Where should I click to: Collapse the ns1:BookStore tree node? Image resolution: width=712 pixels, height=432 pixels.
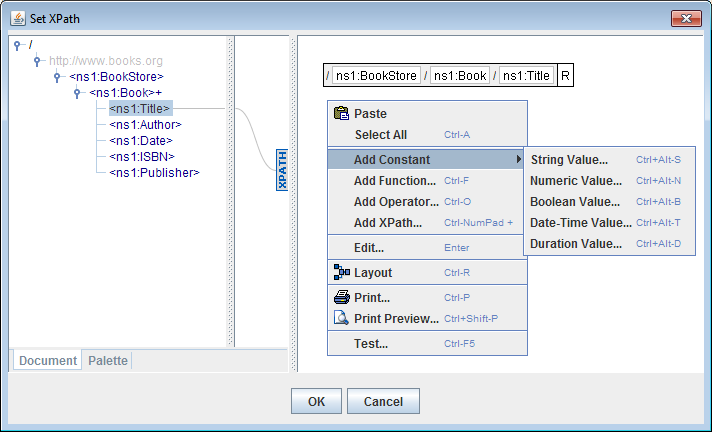click(x=59, y=76)
